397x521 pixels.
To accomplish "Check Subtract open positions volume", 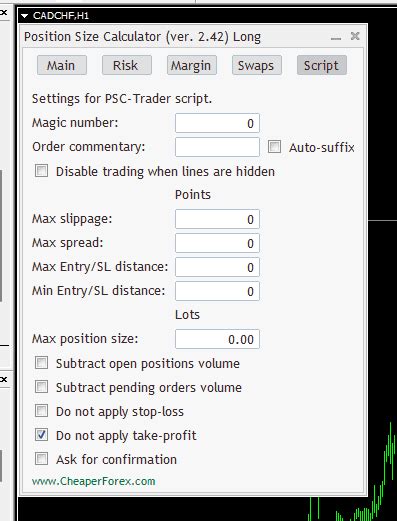I will pyautogui.click(x=42, y=363).
